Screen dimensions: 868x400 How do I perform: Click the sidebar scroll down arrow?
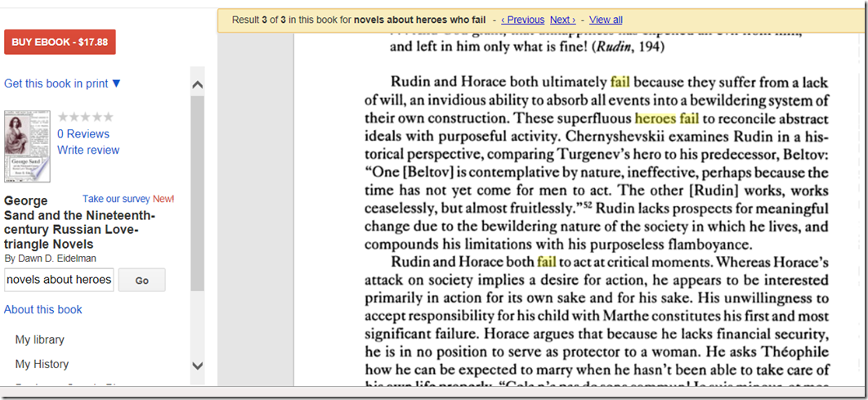tap(197, 365)
